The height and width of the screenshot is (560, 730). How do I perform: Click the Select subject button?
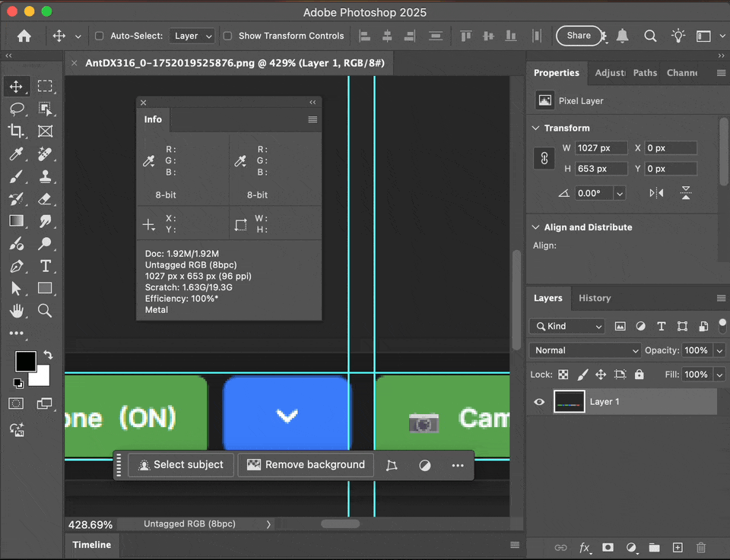coord(180,464)
